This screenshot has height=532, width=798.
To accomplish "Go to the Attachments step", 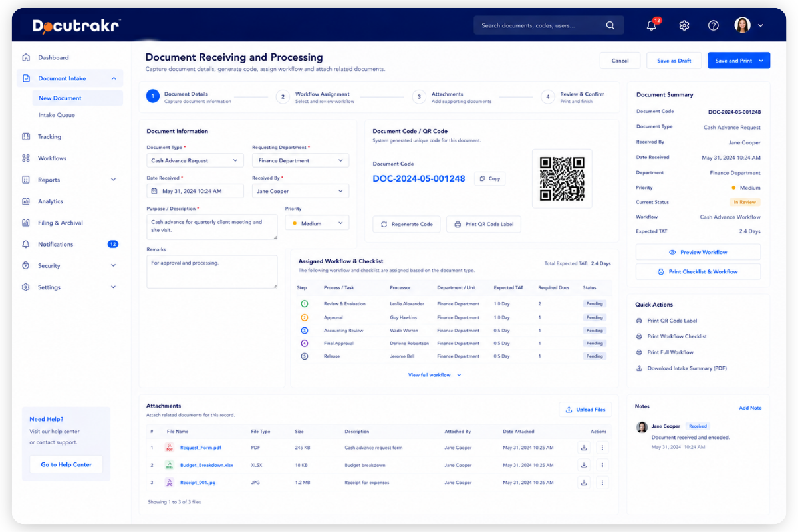I will coord(452,97).
